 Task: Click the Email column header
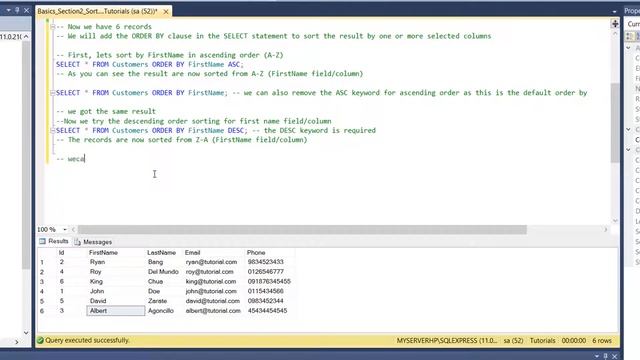[192, 253]
